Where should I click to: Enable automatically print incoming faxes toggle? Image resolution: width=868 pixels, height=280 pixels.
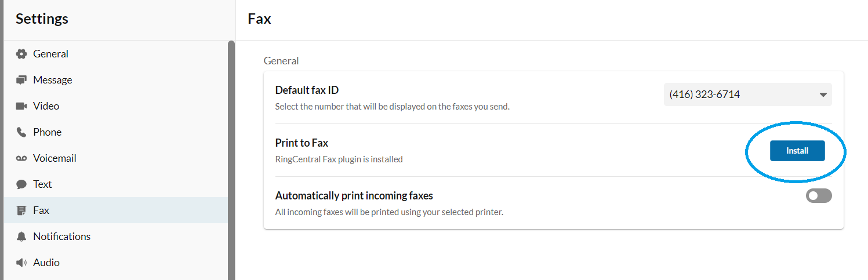(818, 196)
